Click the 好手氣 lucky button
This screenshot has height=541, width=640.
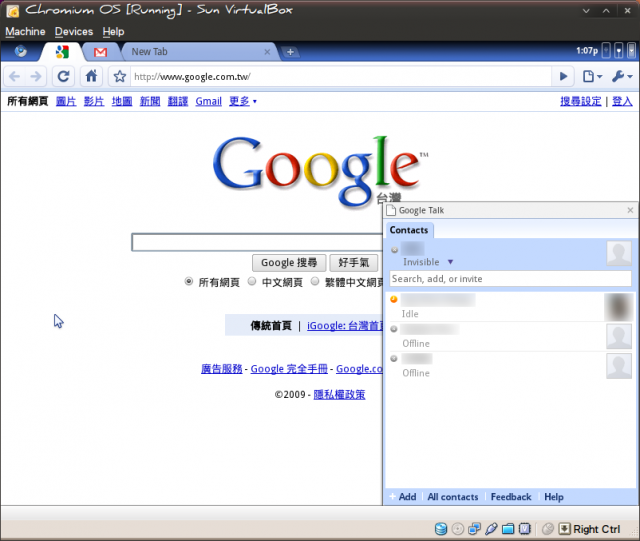pos(353,263)
